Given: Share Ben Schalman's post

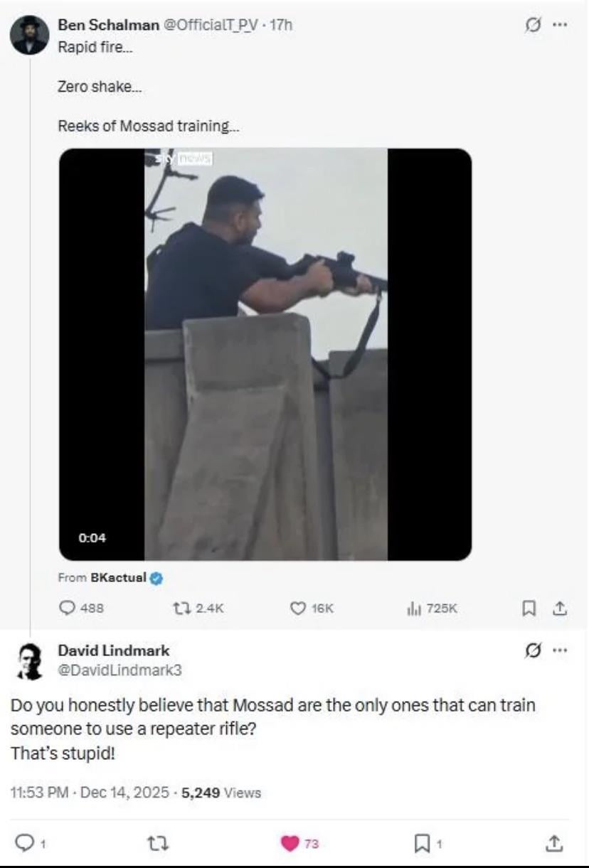Looking at the screenshot, I should tap(559, 609).
